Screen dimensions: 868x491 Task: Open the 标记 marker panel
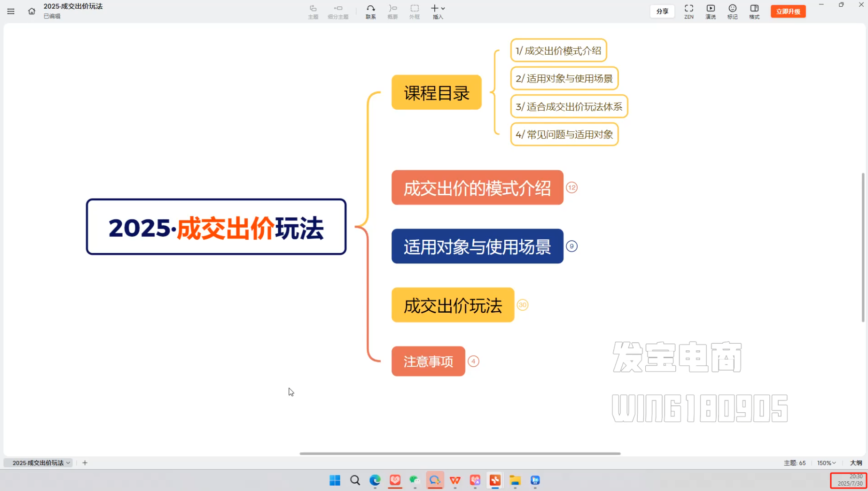click(x=732, y=12)
